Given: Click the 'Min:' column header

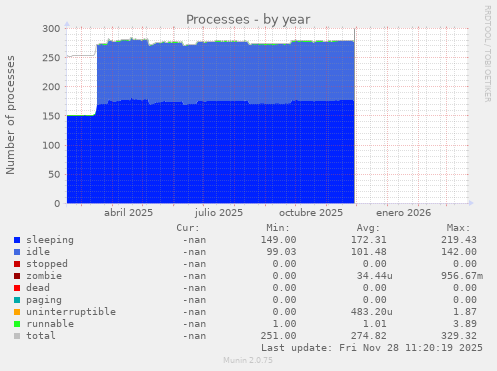Looking at the screenshot, I should tap(278, 228).
